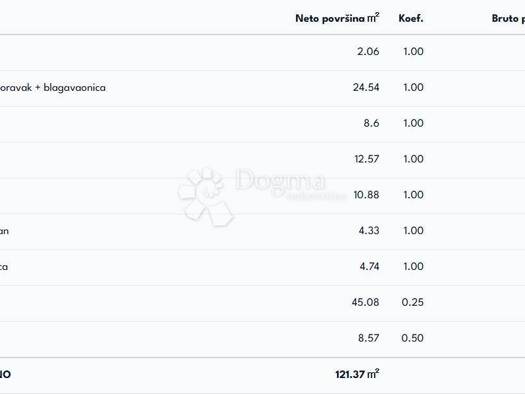Select the boravak + blagavaonica row label
Screen dimensions: 525x394
point(52,87)
